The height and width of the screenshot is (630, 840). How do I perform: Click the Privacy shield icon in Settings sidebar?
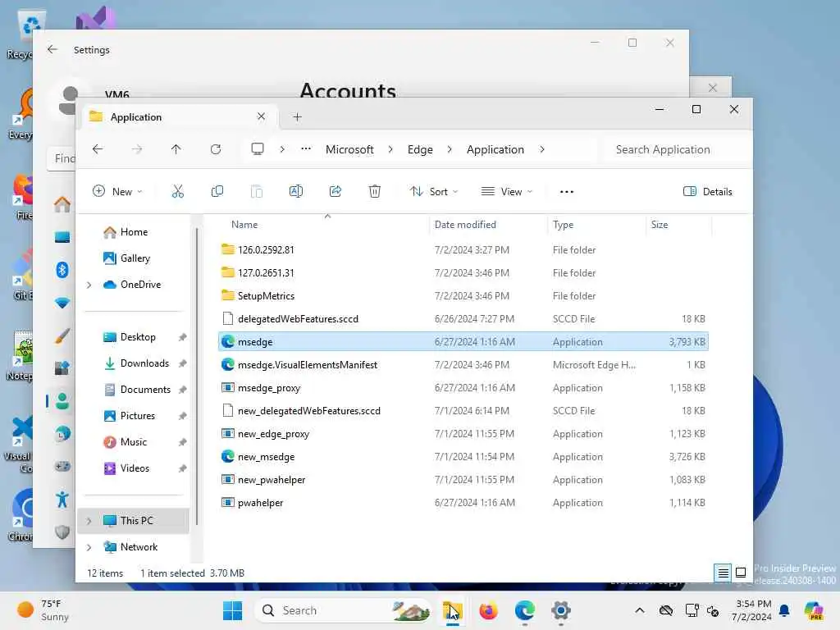[x=62, y=532]
